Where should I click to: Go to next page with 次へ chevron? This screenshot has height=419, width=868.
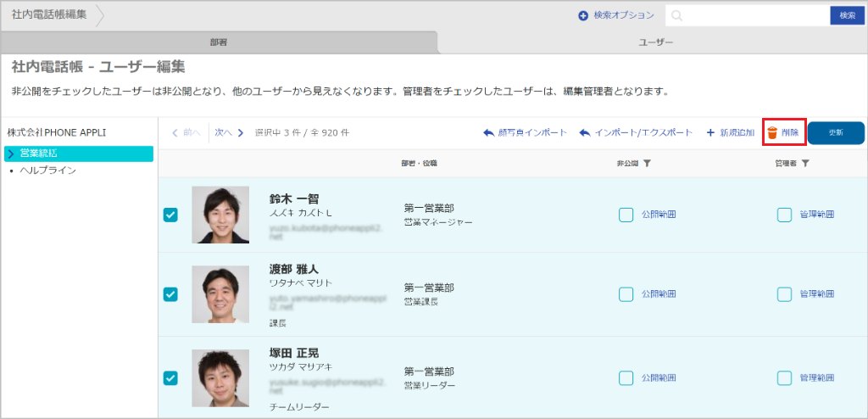pos(241,133)
